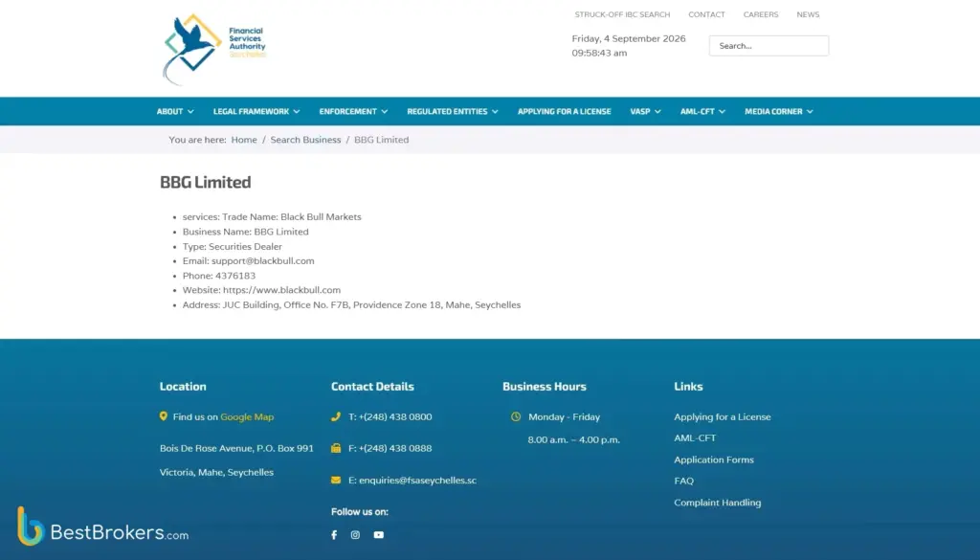
Task: Open Struck-Off IBC Search link
Action: point(622,14)
